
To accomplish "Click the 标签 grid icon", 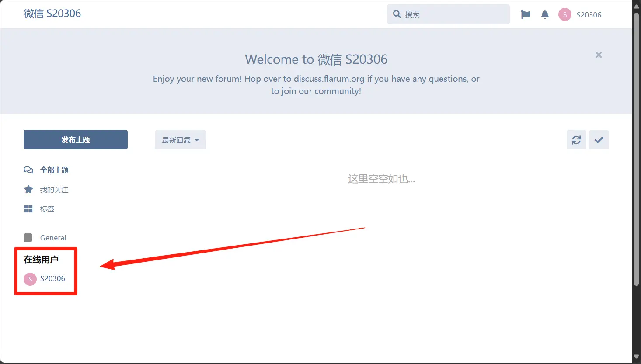I will pos(28,209).
